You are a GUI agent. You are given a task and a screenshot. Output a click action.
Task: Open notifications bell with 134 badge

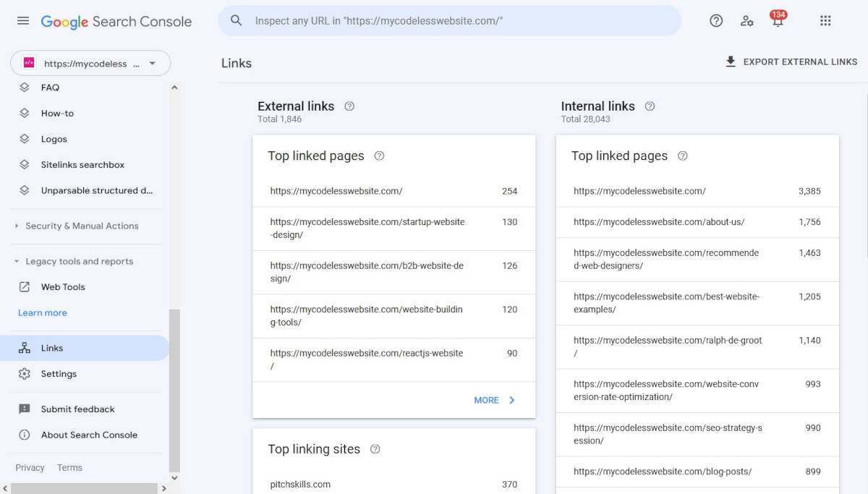point(778,21)
